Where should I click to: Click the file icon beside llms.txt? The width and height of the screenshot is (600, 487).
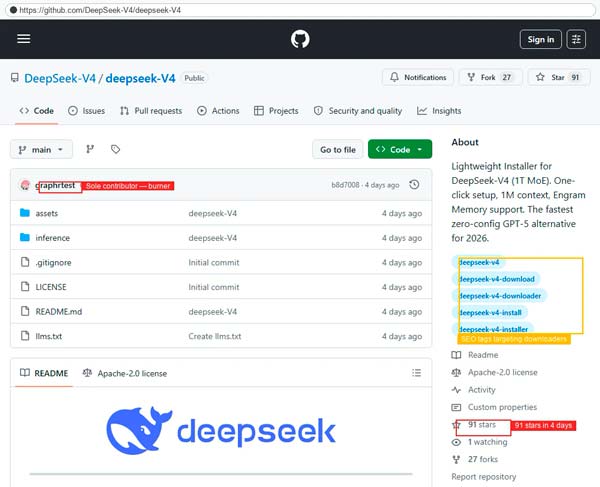[x=25, y=336]
